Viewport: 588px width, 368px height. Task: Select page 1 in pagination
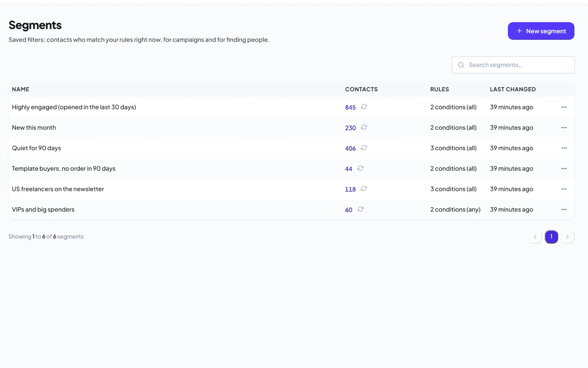point(551,237)
